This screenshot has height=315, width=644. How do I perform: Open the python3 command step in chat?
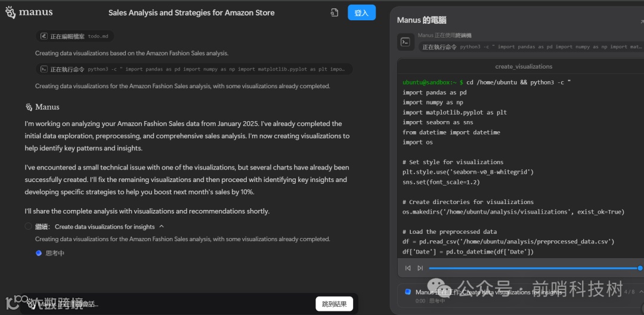(x=194, y=69)
